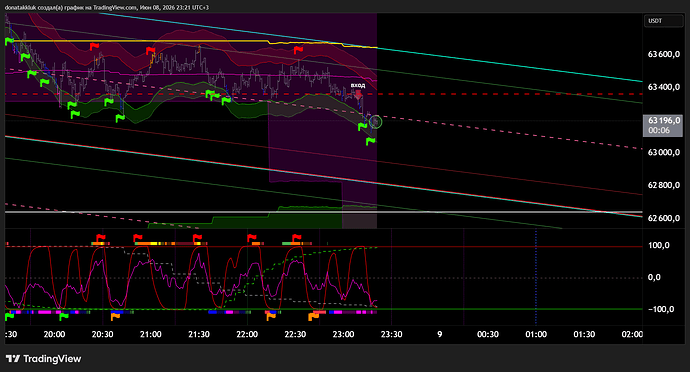Click the green flag just left of the circle marker

pos(363,127)
